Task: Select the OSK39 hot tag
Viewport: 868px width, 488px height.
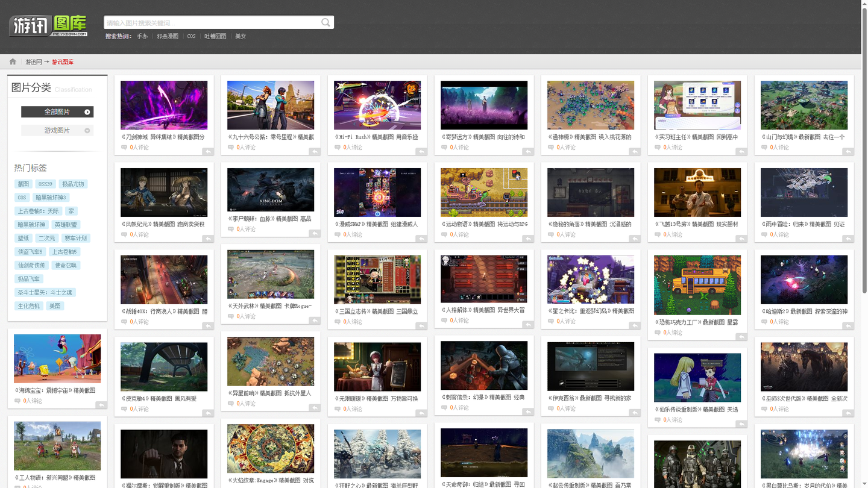Action: click(45, 184)
